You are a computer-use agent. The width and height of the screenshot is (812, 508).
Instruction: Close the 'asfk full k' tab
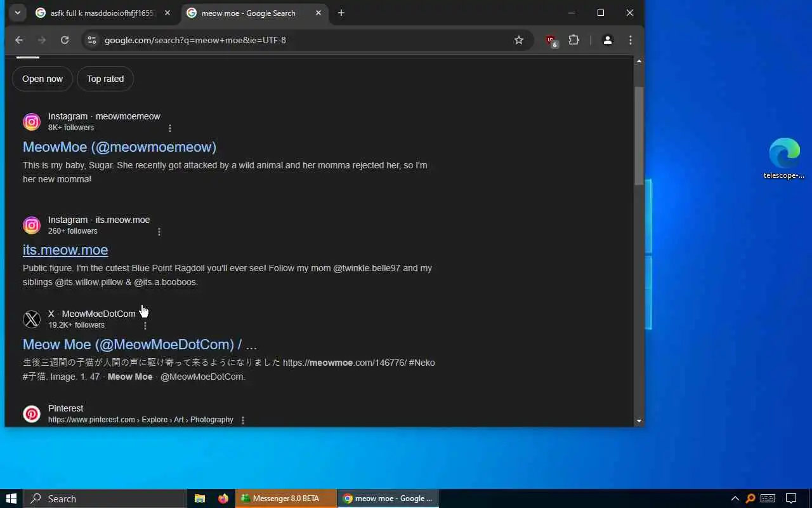click(x=167, y=13)
